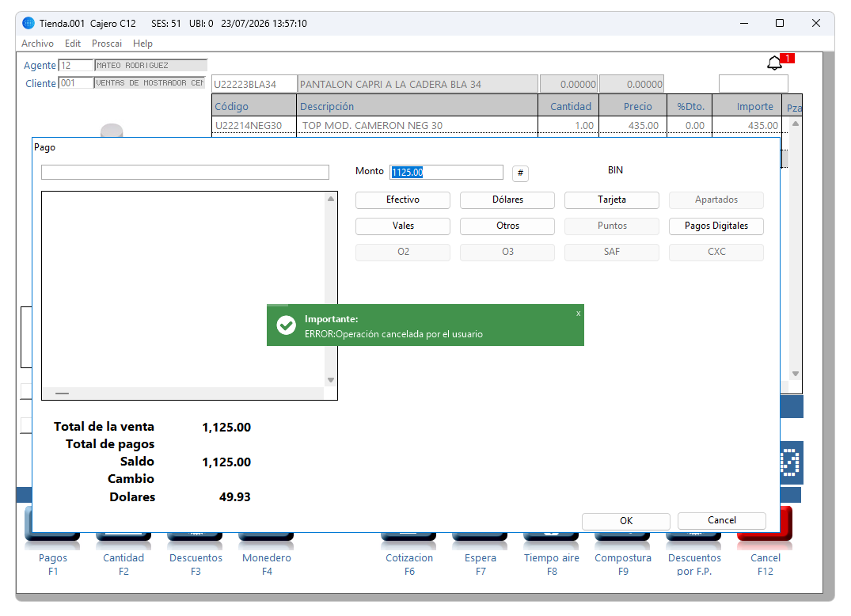Click the Precio column header
The image size is (851, 616).
(x=633, y=106)
